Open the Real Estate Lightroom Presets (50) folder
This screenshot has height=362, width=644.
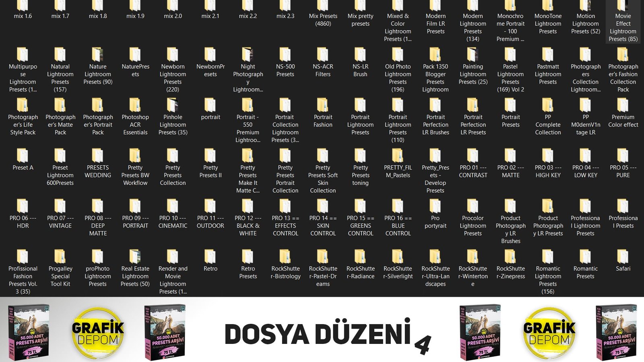(135, 268)
